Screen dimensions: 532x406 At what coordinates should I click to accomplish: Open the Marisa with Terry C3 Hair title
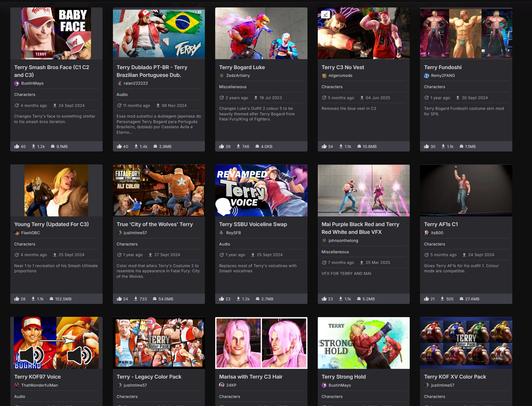point(251,377)
